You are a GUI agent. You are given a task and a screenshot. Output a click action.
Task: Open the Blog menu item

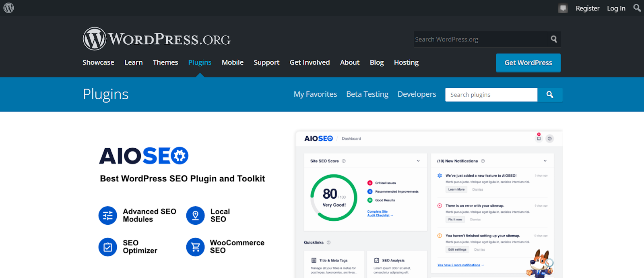coord(377,62)
